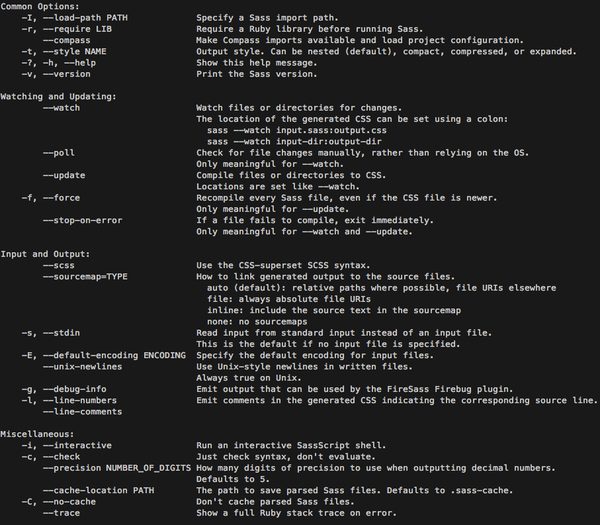Click the --stop-on-error option

click(x=83, y=221)
